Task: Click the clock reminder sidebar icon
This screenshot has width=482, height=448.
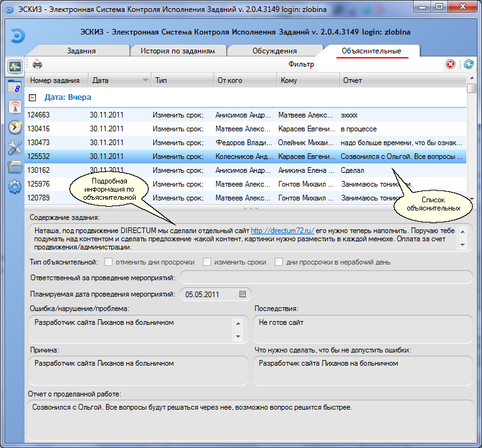Action: [15, 127]
